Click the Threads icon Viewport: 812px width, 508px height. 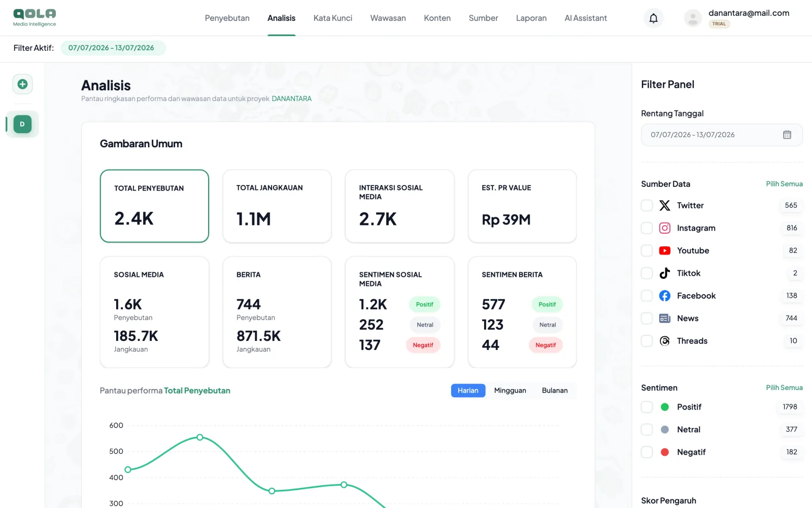tap(665, 341)
